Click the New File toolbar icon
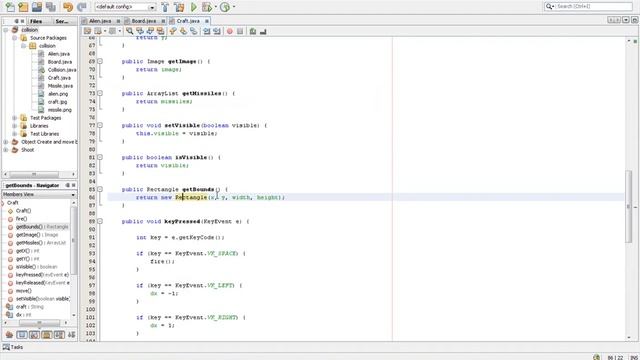Viewport: 640px width, 360px height. pyautogui.click(x=10, y=7)
